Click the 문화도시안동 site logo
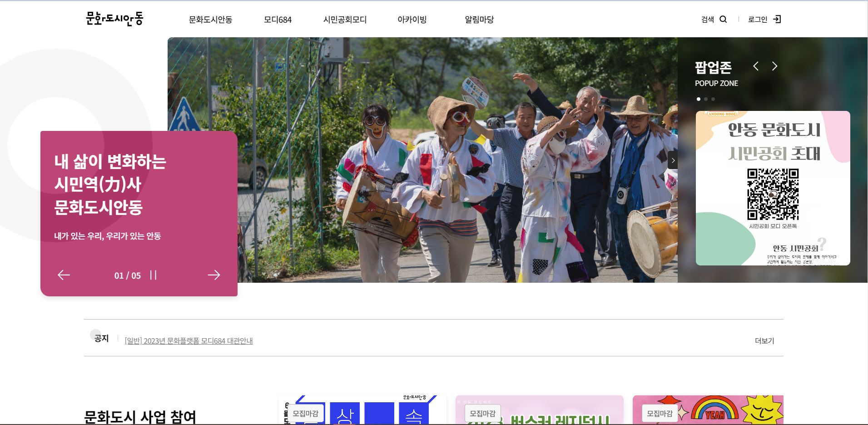 click(114, 19)
